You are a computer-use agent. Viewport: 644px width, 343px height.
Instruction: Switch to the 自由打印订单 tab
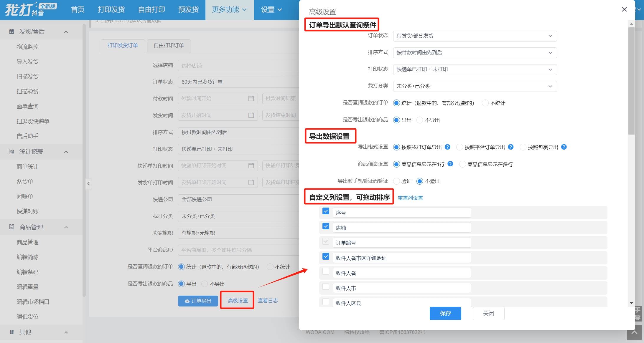169,46
